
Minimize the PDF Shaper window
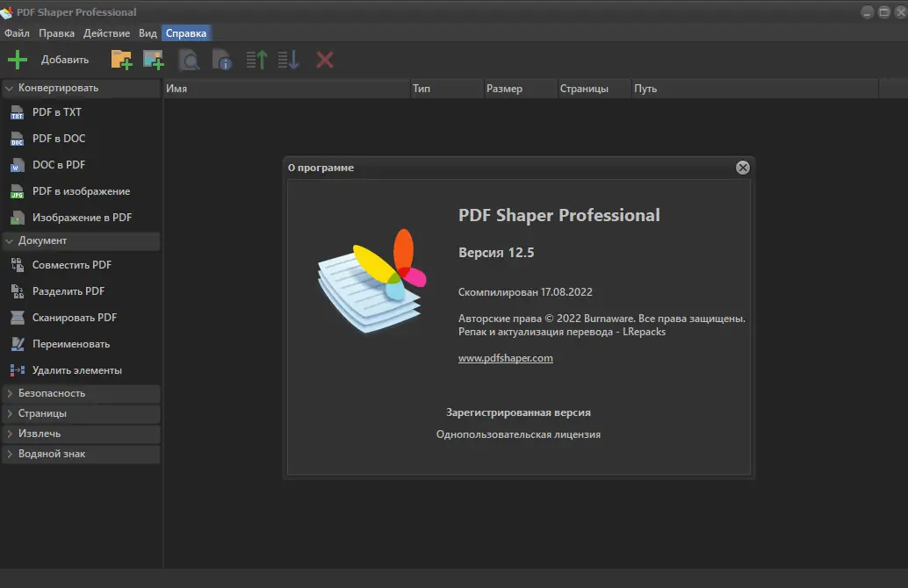867,12
